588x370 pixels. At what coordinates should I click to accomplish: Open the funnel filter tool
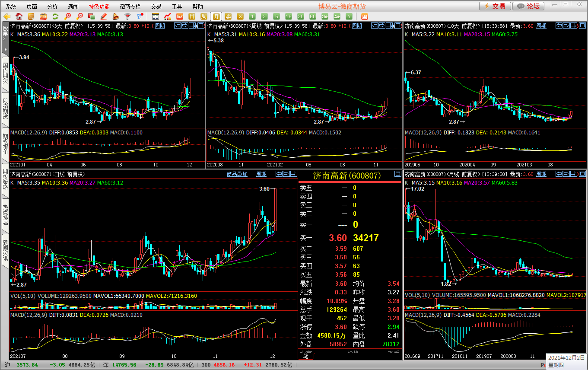pos(127,16)
